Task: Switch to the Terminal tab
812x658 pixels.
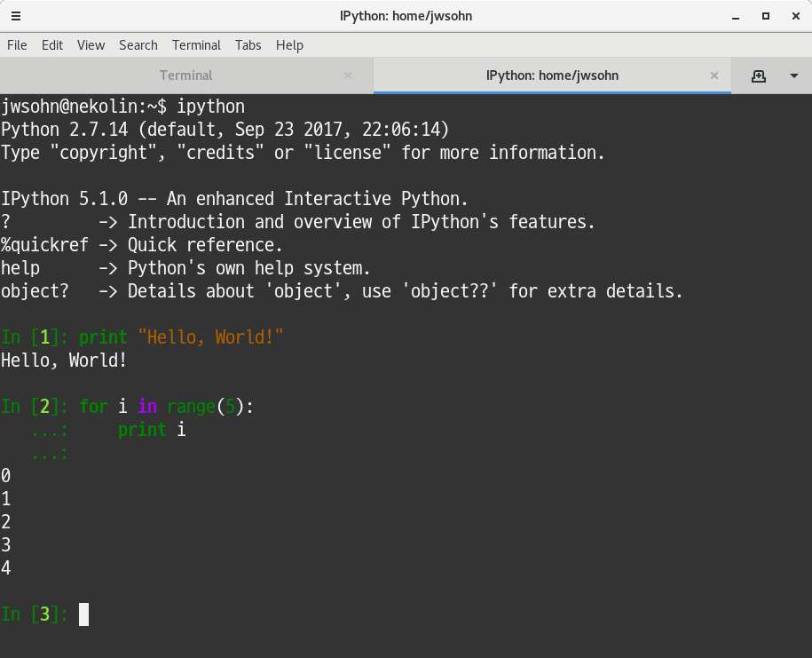Action: coord(185,75)
